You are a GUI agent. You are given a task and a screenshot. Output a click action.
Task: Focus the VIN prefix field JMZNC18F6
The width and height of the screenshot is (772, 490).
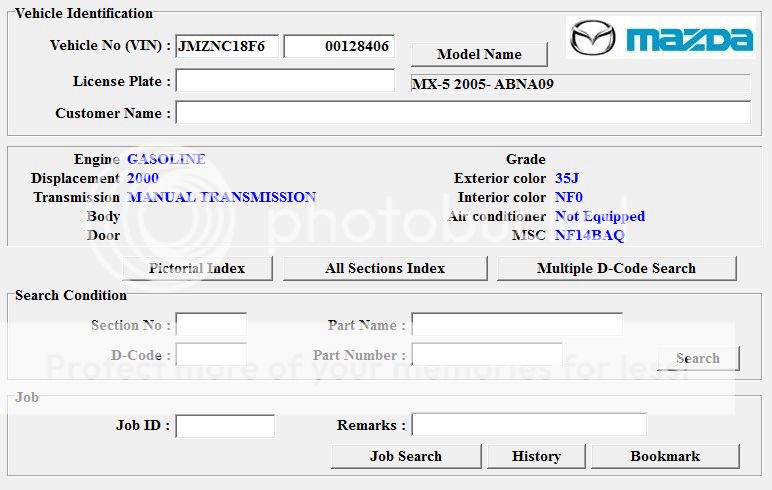227,46
